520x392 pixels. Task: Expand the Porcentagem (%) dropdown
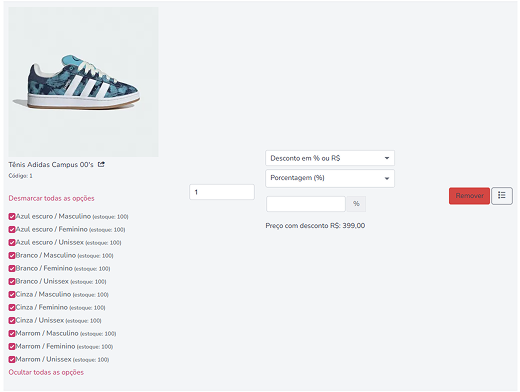click(x=330, y=178)
